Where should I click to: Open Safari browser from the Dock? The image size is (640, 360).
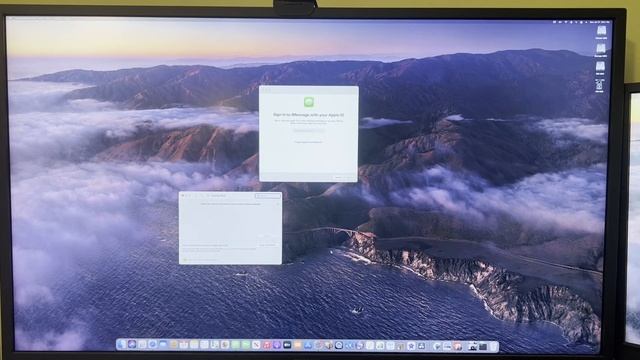click(x=152, y=345)
